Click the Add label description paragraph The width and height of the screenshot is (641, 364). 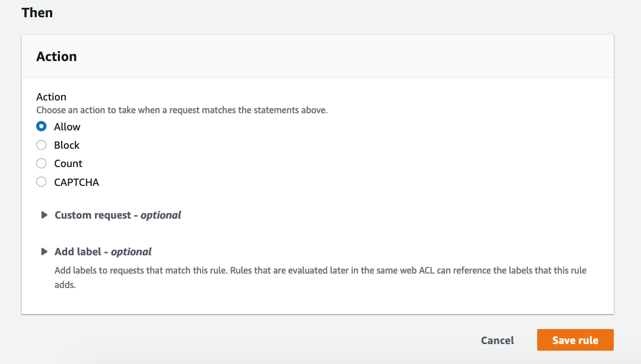pyautogui.click(x=320, y=277)
